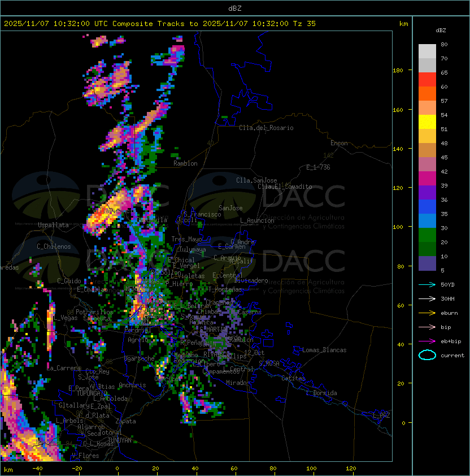This screenshot has height=476, width=470.
Task: Click the C_Chilenos map label
Action: [x=54, y=246]
